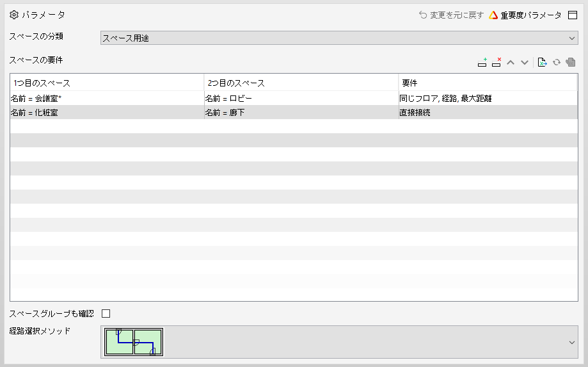This screenshot has width=588, height=367.
Task: Click the 直接接続 requirement cell
Action: click(x=488, y=113)
